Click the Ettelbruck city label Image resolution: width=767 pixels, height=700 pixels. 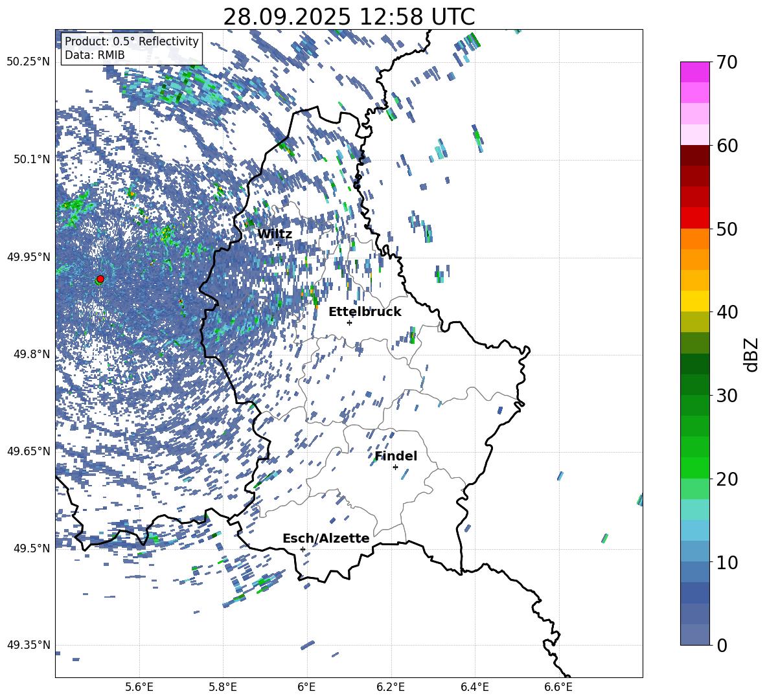point(365,312)
